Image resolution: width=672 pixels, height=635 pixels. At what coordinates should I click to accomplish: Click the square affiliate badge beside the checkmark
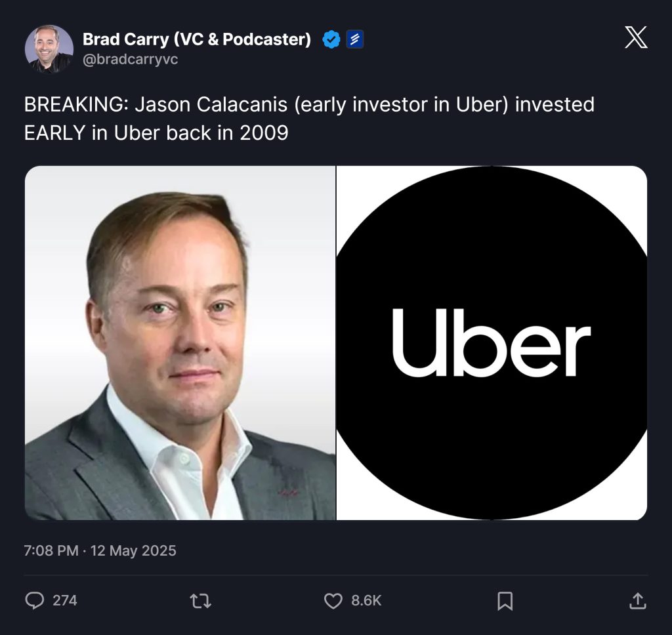[354, 40]
